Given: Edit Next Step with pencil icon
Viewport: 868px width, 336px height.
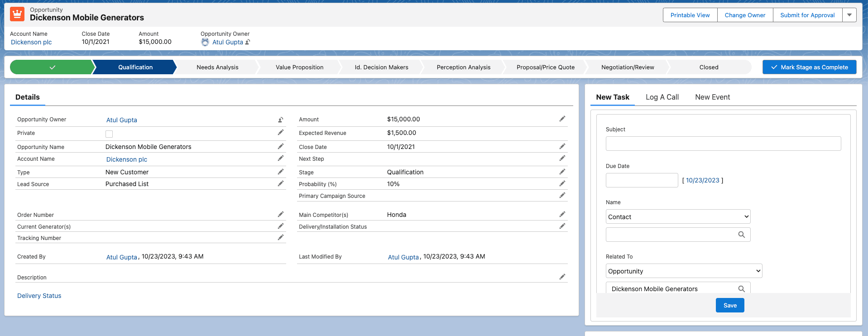Looking at the screenshot, I should click(562, 158).
